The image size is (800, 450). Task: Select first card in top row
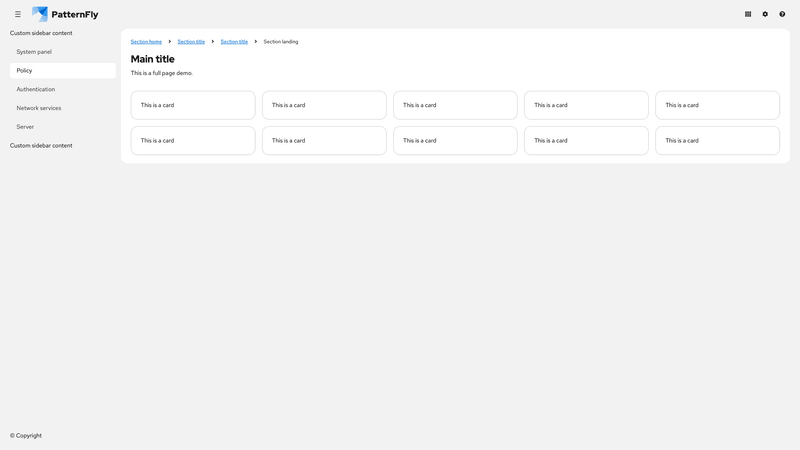[193, 105]
